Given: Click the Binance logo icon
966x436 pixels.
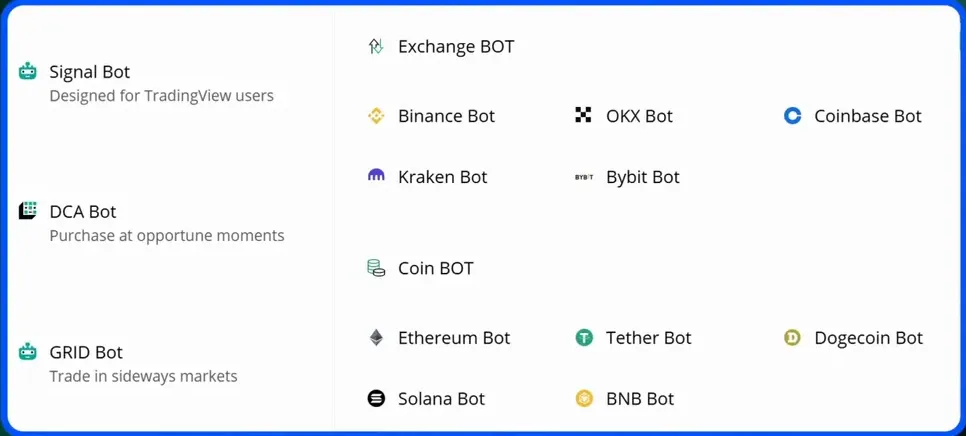Looking at the screenshot, I should (376, 116).
